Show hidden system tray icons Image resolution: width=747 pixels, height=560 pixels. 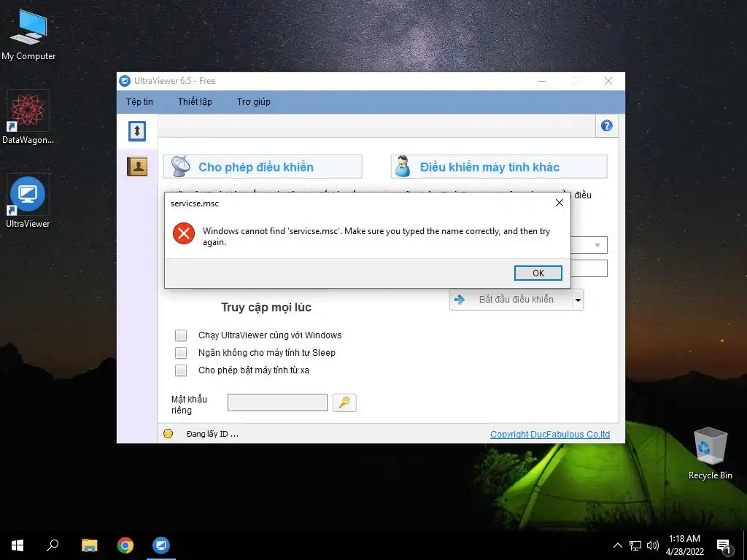tap(617, 545)
